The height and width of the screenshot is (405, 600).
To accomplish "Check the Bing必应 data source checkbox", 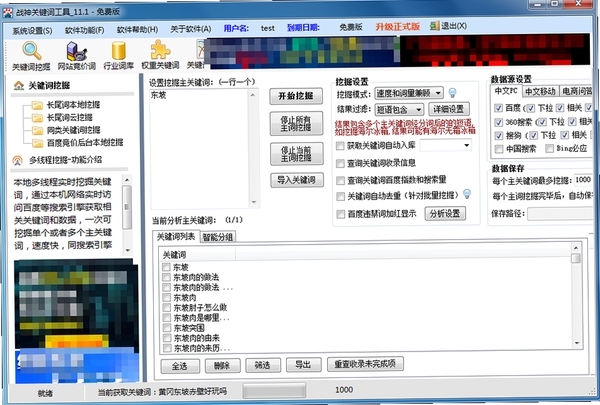I will tap(549, 149).
